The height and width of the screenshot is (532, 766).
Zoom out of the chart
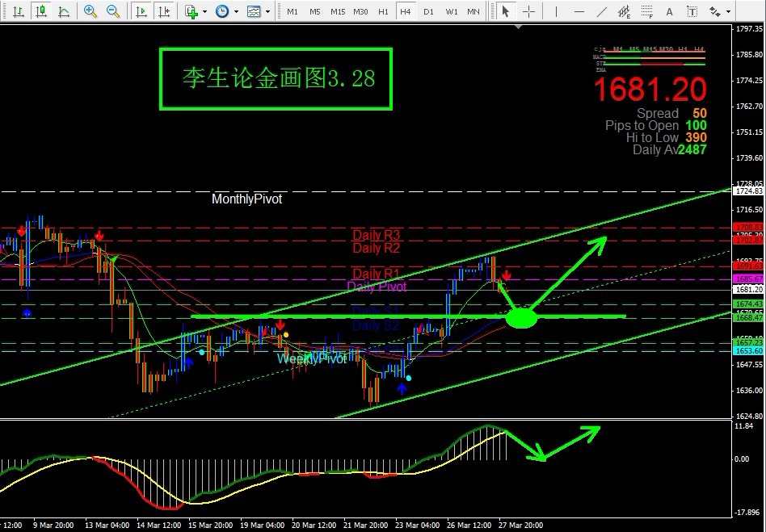[x=114, y=11]
